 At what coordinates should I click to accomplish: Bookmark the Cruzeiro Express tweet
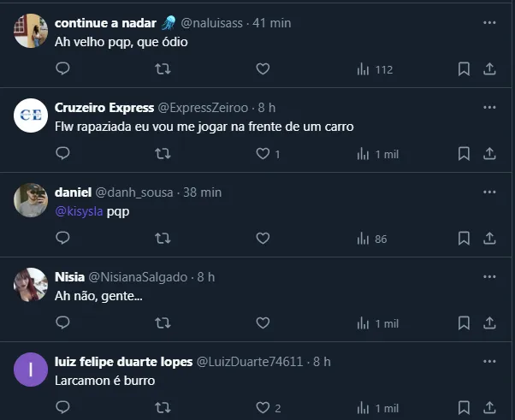[464, 154]
